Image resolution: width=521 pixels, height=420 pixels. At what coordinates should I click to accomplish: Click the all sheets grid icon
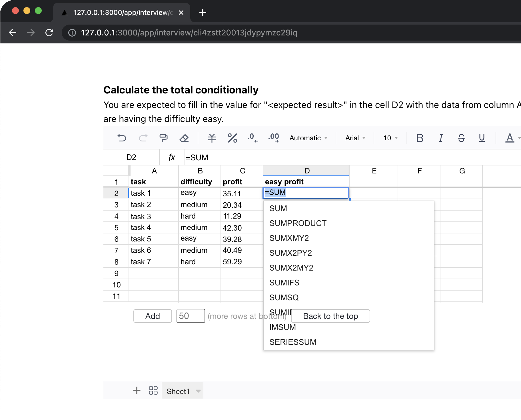point(153,391)
